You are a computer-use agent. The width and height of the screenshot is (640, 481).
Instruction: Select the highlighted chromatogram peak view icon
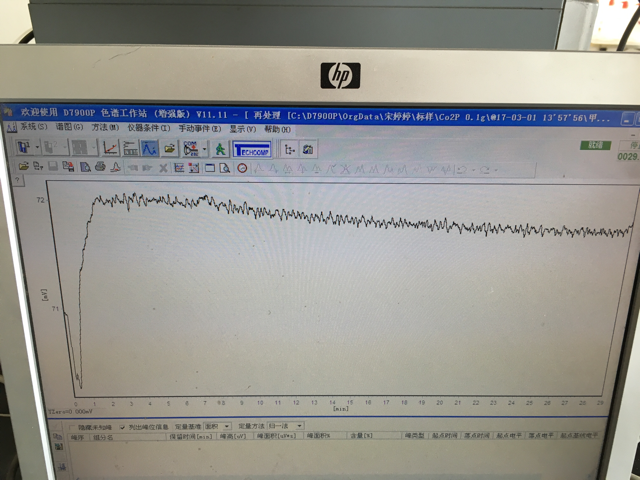[x=149, y=148]
